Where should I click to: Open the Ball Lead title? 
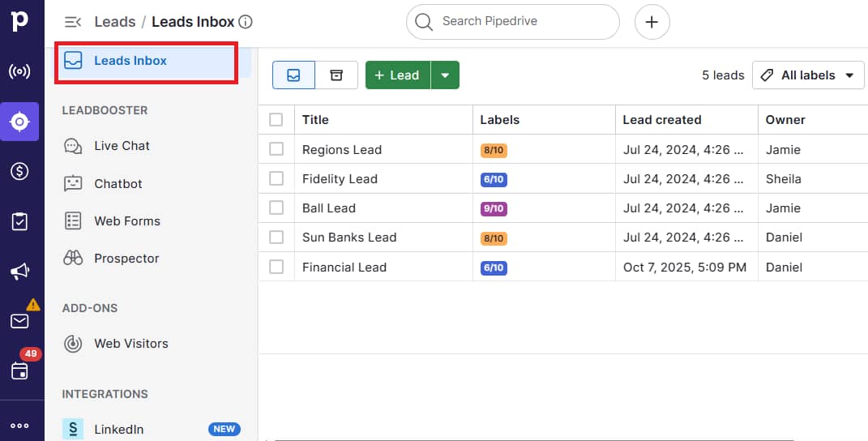tap(329, 208)
